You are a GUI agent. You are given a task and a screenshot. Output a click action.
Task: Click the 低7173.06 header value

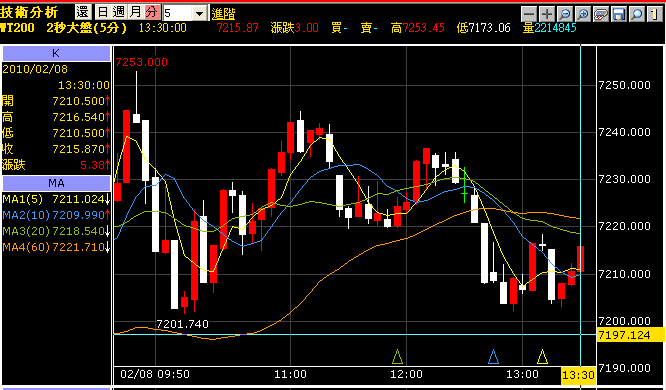tap(483, 28)
